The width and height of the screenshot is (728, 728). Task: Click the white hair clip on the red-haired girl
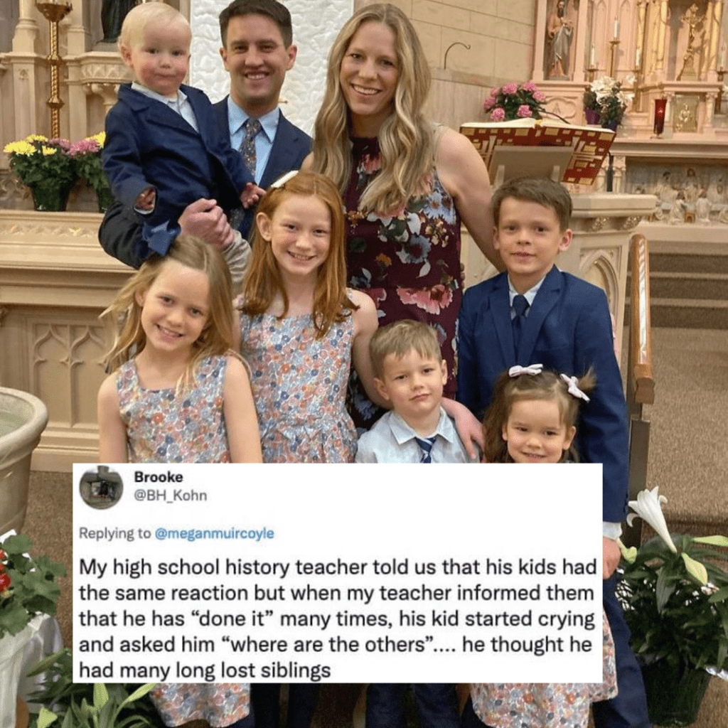click(284, 179)
